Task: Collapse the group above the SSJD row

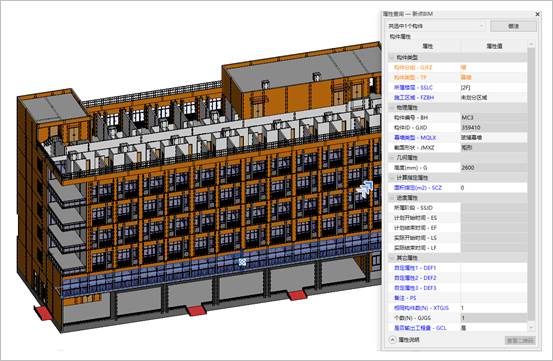Action: click(x=392, y=197)
